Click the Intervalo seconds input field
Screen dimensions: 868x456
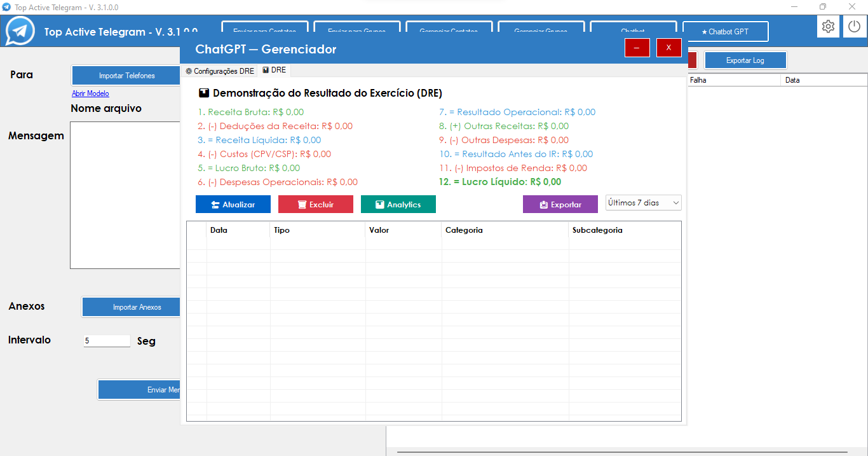click(107, 341)
